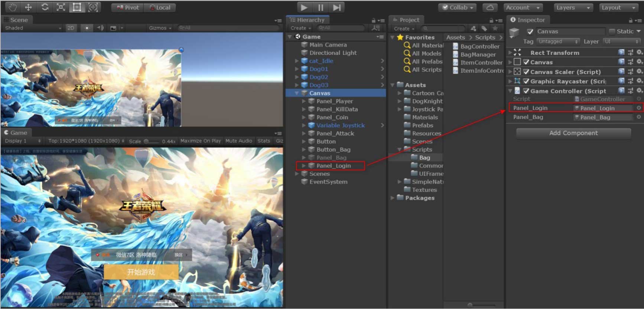644x309 pixels.
Task: Select the combined Transform tool
Action: pos(93,7)
